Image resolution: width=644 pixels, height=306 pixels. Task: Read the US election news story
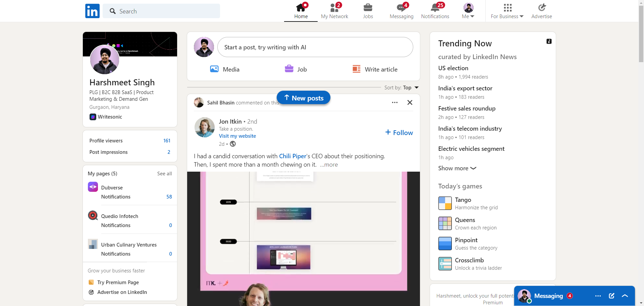point(453,68)
